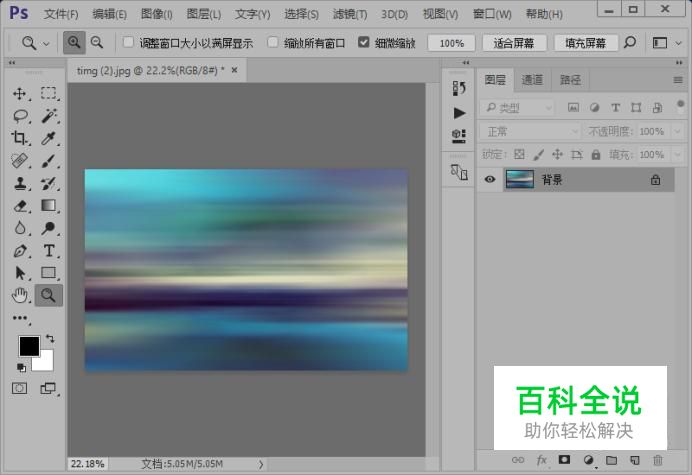This screenshot has width=692, height=475.
Task: Click the 填充屏幕 button
Action: pyautogui.click(x=586, y=43)
